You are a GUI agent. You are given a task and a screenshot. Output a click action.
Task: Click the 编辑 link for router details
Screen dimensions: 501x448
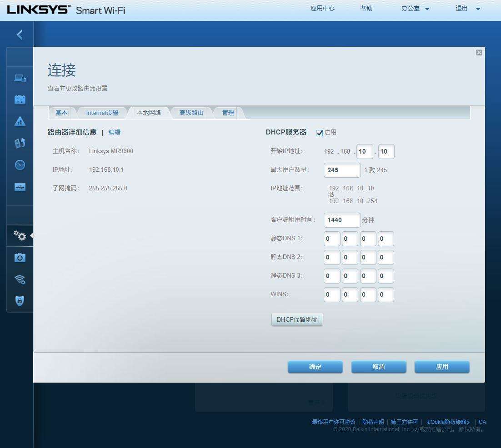pyautogui.click(x=115, y=132)
